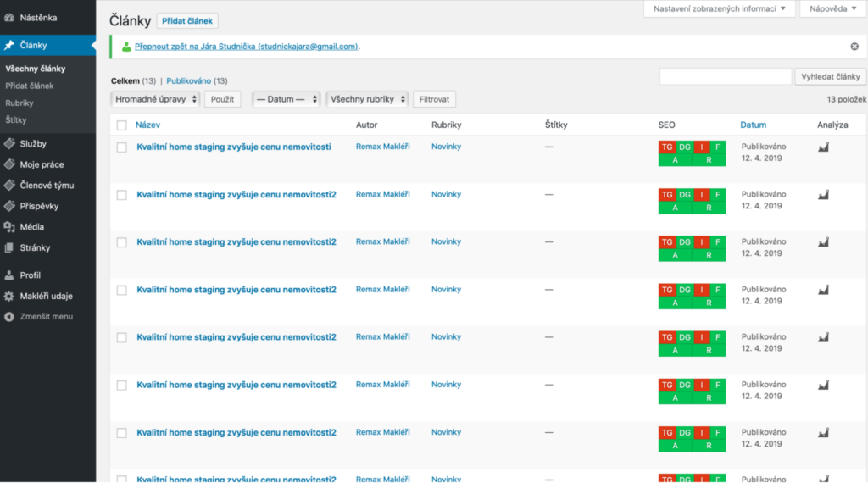868x483 pixels.
Task: Expand the Datum filter dropdown
Action: pos(287,99)
